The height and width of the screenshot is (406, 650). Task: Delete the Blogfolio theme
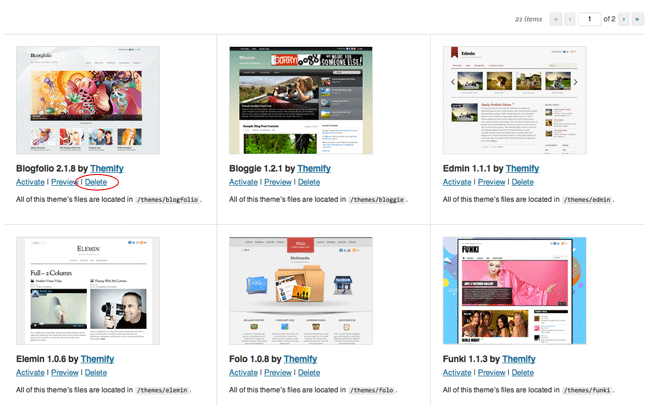pyautogui.click(x=96, y=182)
